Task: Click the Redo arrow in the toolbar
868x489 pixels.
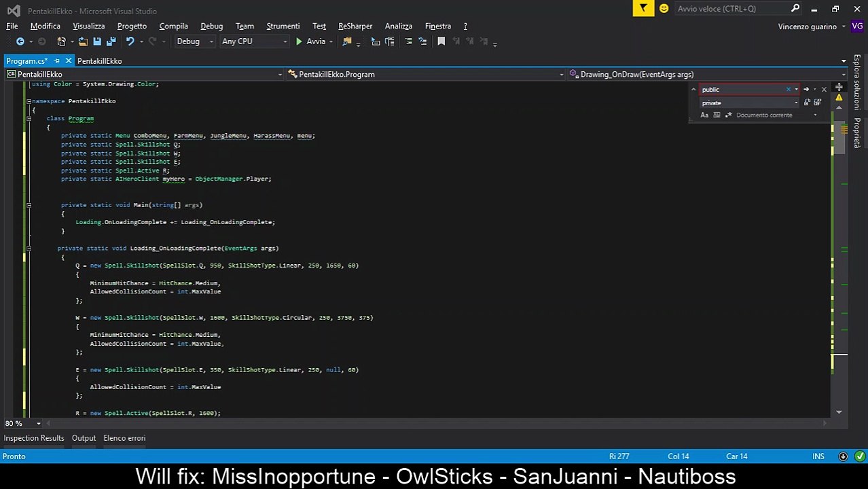Action: pyautogui.click(x=152, y=41)
